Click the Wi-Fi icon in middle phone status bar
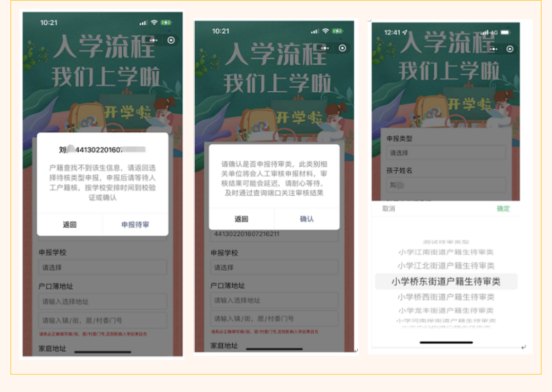The height and width of the screenshot is (392, 552). pyautogui.click(x=324, y=31)
